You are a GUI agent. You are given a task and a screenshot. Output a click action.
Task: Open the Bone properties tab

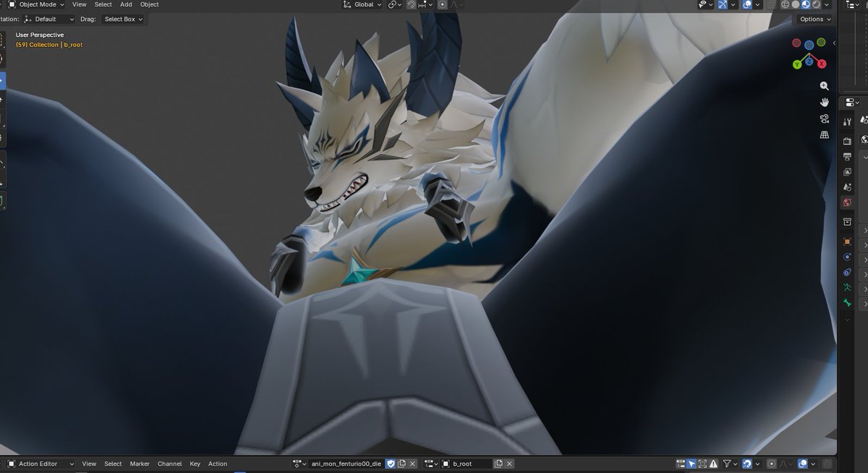(847, 303)
